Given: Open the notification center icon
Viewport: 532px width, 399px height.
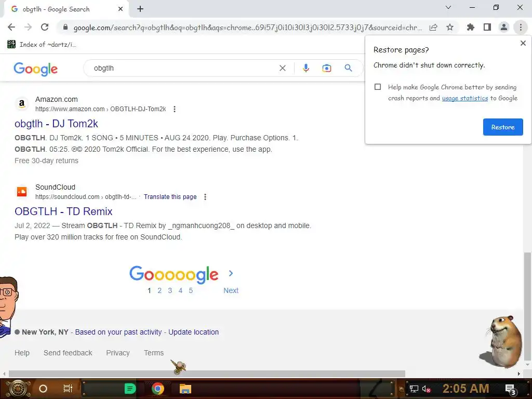Looking at the screenshot, I should click(510, 389).
